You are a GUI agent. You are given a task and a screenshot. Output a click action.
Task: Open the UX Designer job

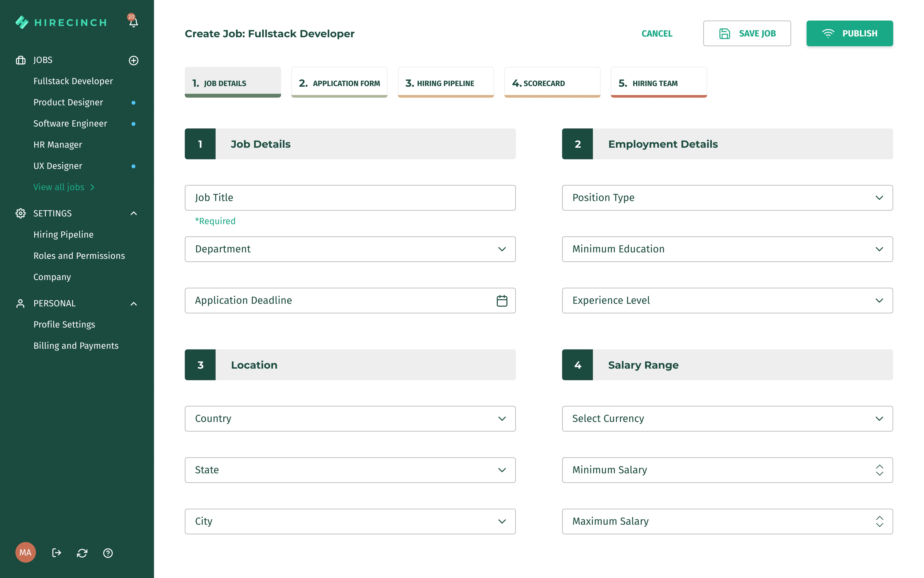tap(58, 166)
